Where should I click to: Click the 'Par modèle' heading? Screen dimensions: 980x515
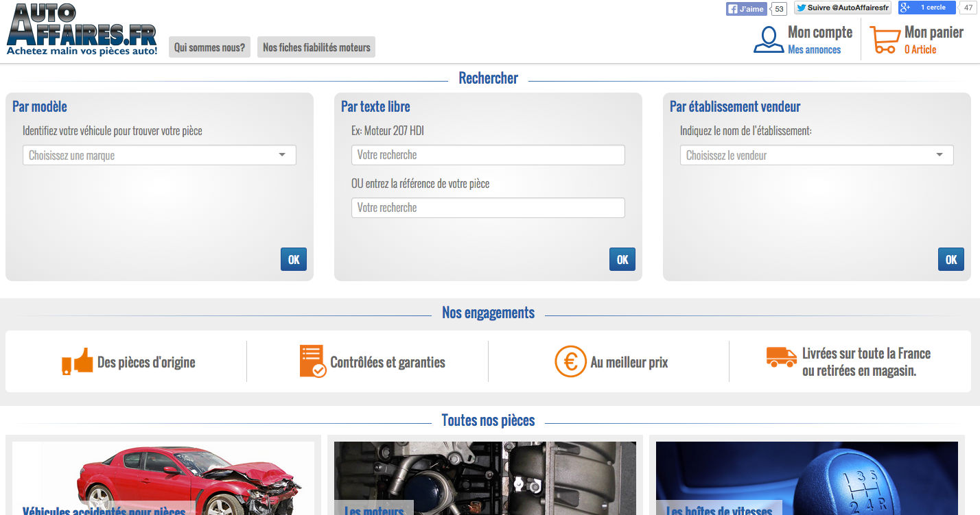[x=40, y=106]
